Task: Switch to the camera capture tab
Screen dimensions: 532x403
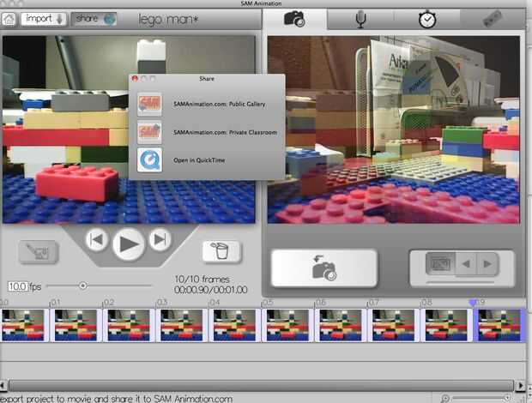Action: (x=294, y=19)
